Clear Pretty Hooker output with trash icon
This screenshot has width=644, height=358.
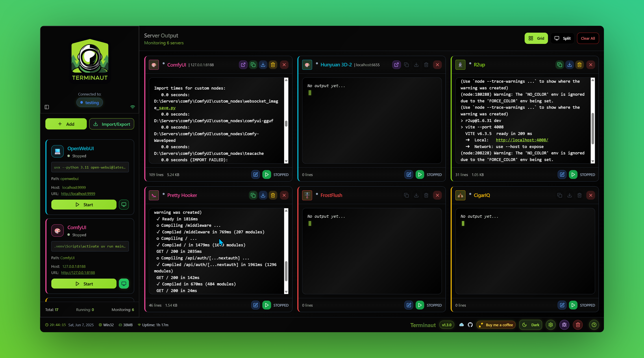pos(273,195)
